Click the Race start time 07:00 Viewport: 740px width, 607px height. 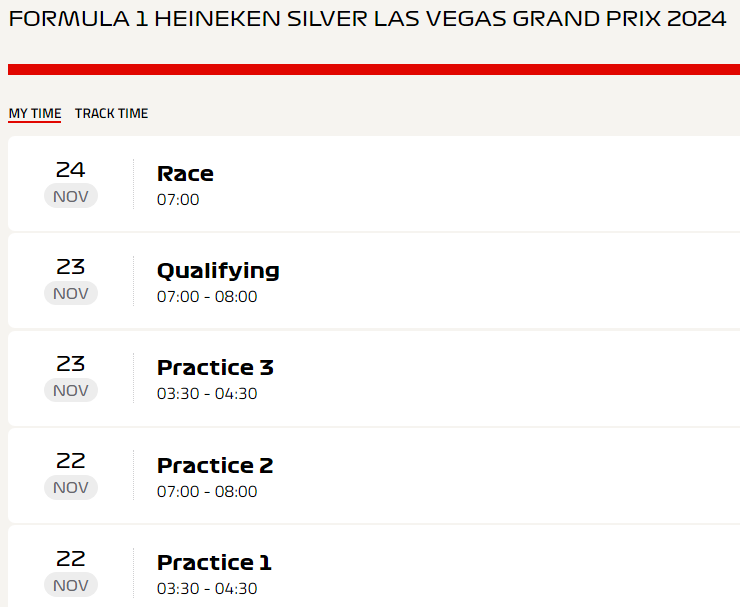[178, 200]
